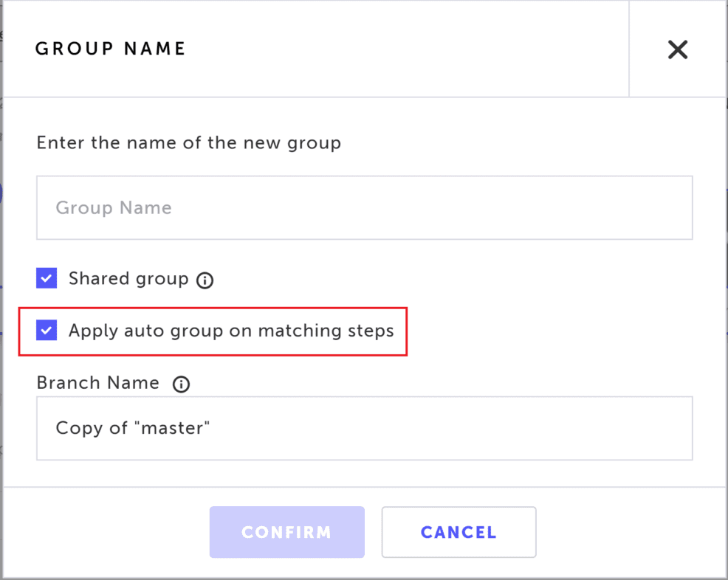Click the CANCEL button

pyautogui.click(x=458, y=532)
